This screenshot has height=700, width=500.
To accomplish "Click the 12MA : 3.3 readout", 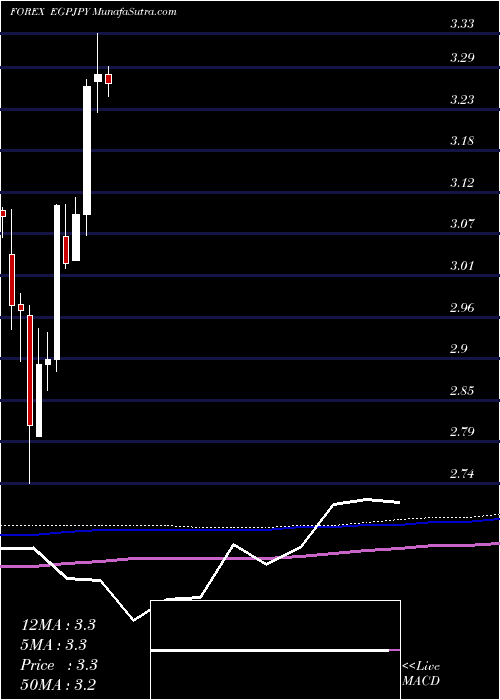I will (x=58, y=625).
